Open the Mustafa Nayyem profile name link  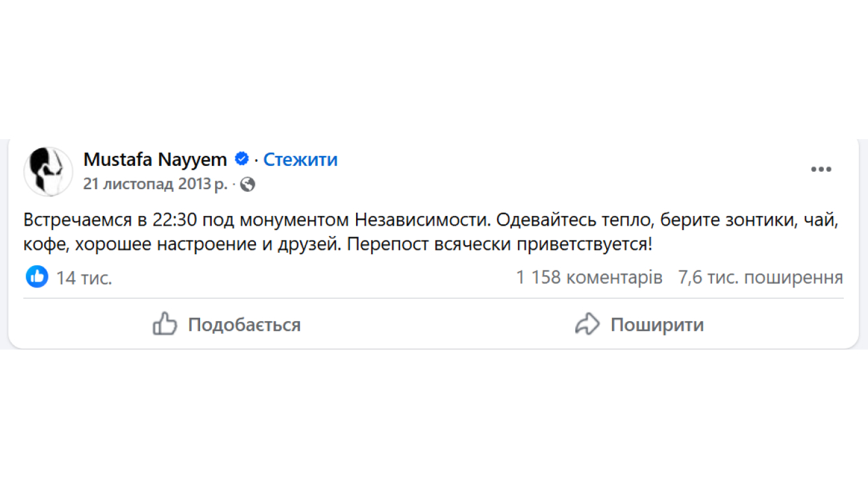click(x=155, y=159)
